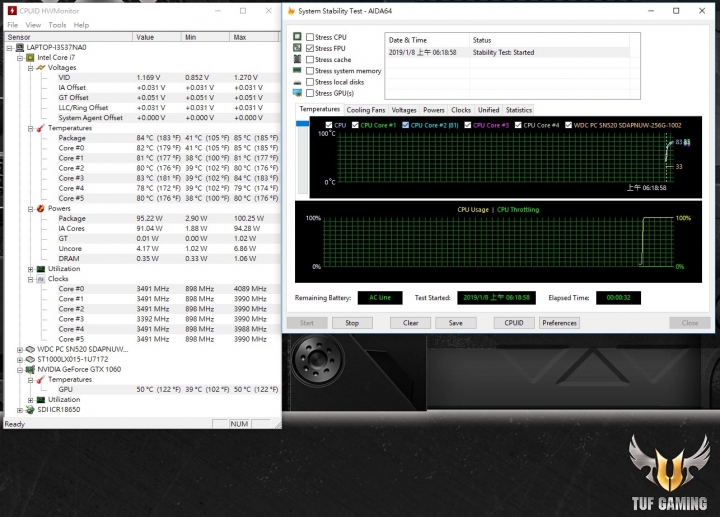
Task: Click the FPU icon beside Stress FPU
Action: pos(298,48)
